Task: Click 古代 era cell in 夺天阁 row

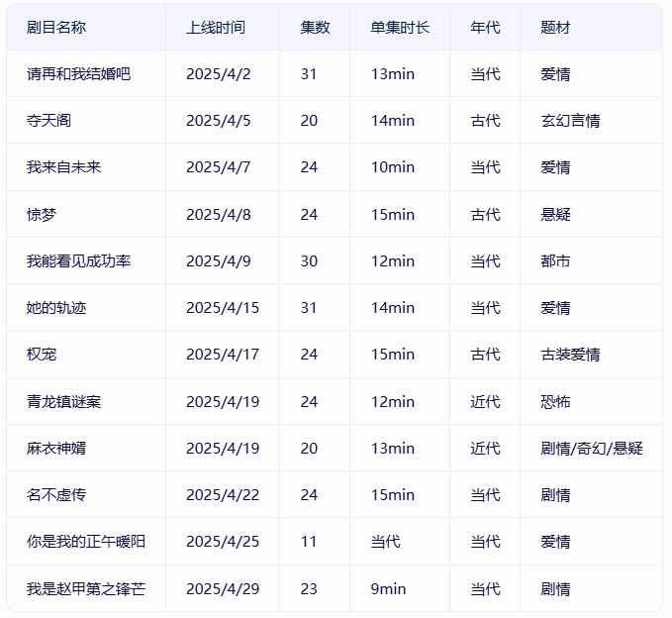Action: pyautogui.click(x=485, y=121)
